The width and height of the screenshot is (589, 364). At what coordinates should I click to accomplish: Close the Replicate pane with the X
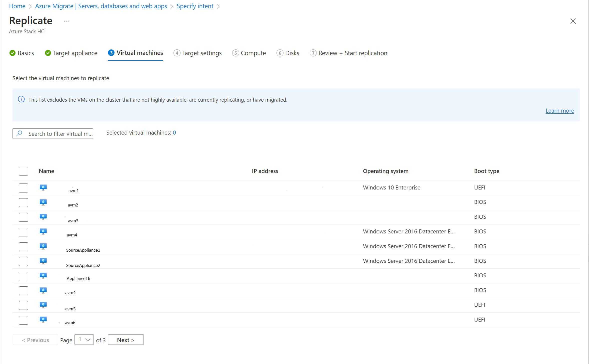[x=573, y=21]
